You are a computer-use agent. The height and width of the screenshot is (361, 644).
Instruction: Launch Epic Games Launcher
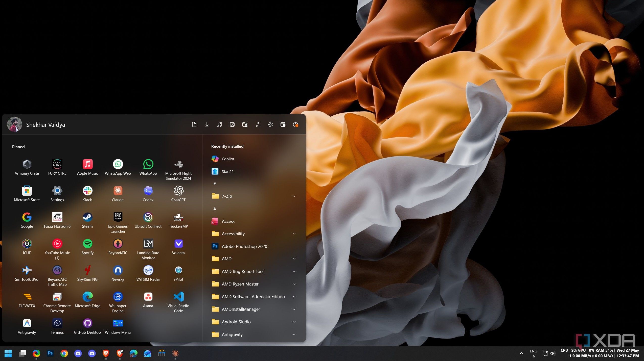pos(118,223)
